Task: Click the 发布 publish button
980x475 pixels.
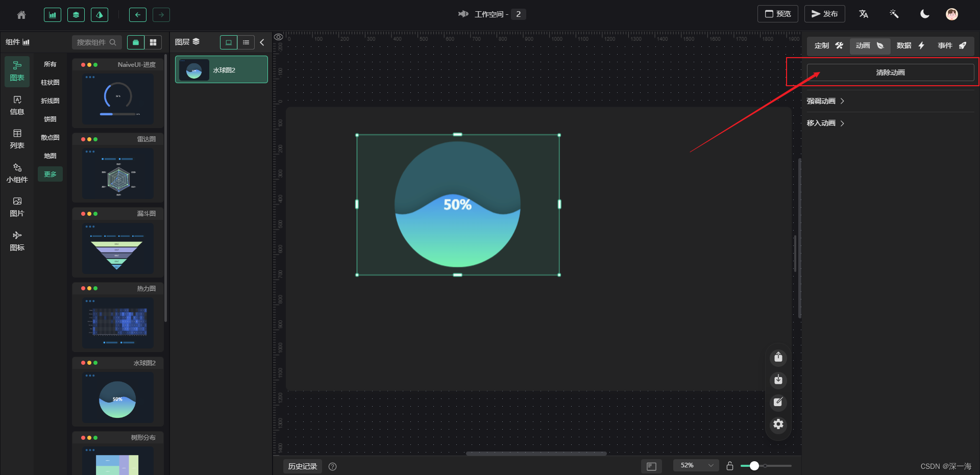Action: pyautogui.click(x=824, y=14)
